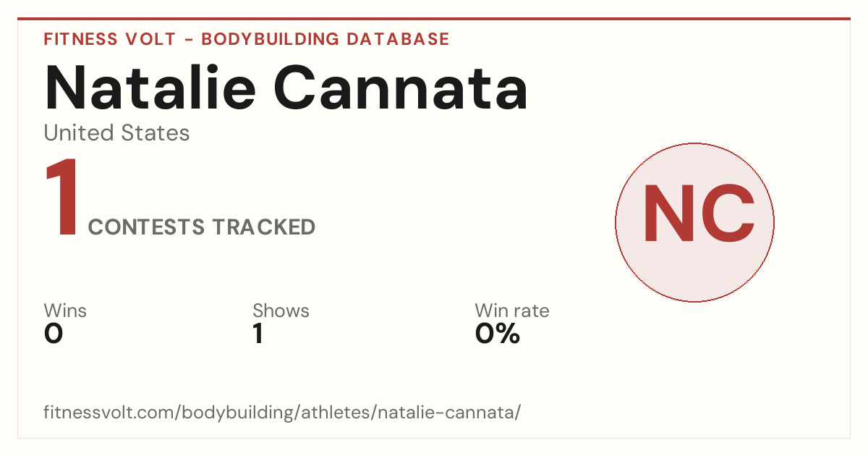Click the NC initials text
Screen dimensions: 868x456
pyautogui.click(x=699, y=214)
